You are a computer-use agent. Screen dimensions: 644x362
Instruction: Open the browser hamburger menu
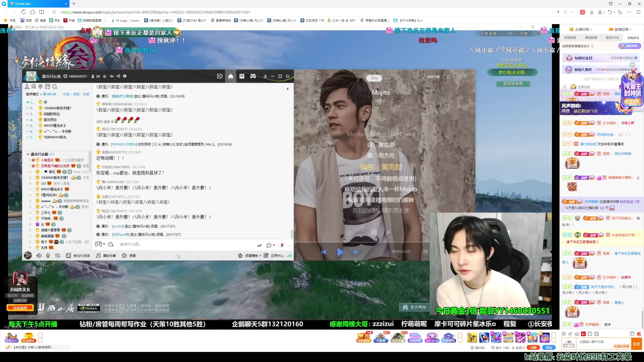(638, 12)
